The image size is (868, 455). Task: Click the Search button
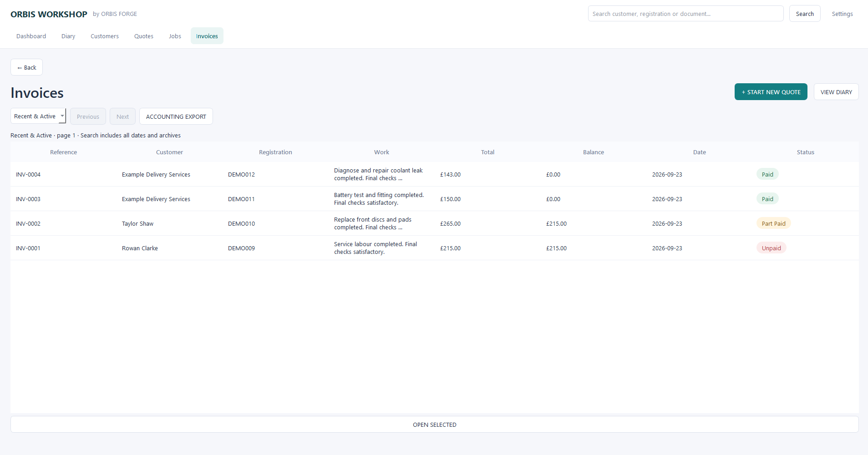click(805, 14)
